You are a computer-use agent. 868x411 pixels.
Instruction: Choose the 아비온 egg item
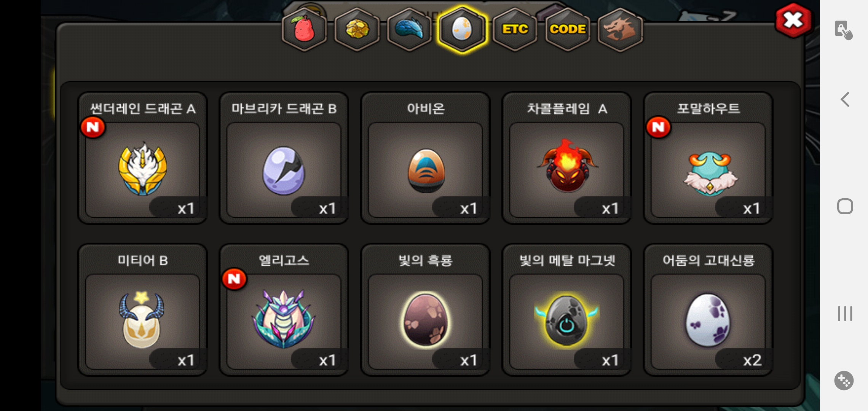tap(425, 158)
